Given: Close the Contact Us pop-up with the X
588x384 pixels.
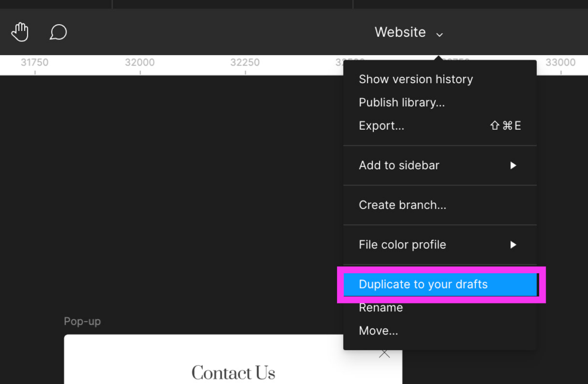Looking at the screenshot, I should coord(384,353).
